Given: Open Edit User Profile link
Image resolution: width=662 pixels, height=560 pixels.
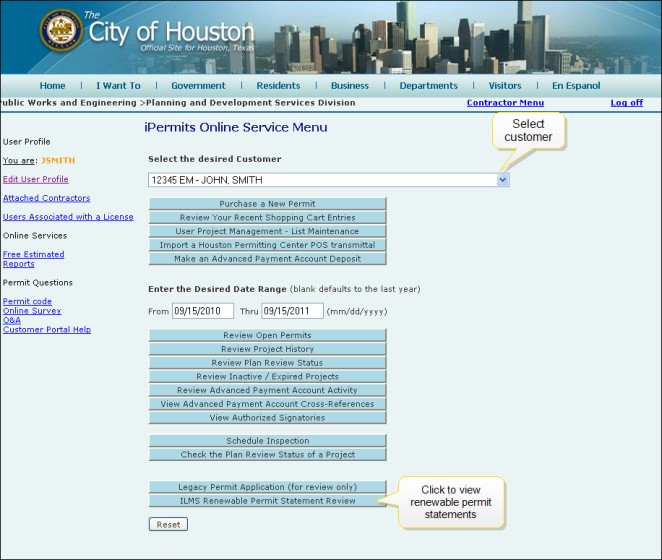Looking at the screenshot, I should tap(35, 179).
